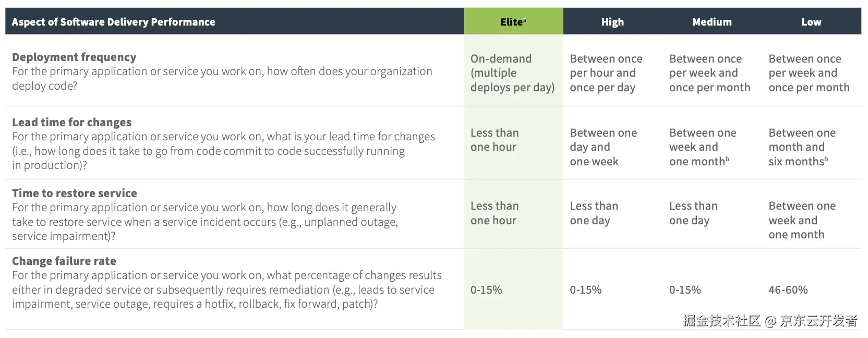Select the High column header
Screen dimensions: 868x338
(x=612, y=22)
